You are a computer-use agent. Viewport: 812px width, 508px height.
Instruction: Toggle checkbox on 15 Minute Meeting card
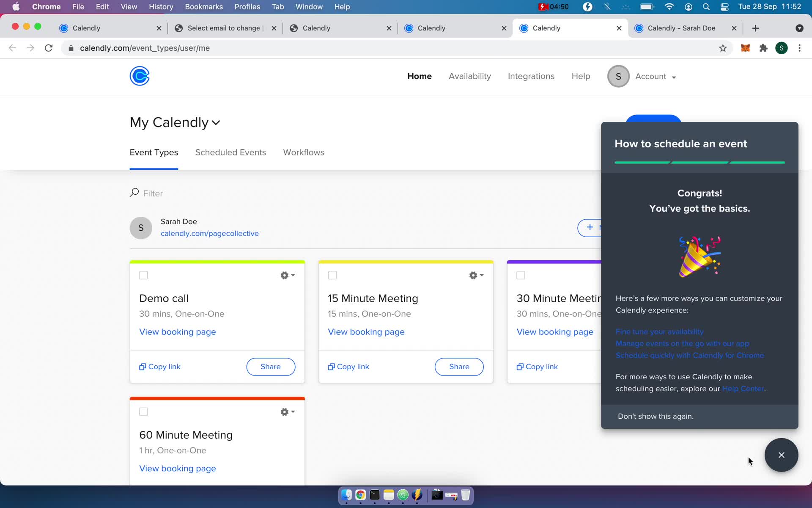(332, 275)
